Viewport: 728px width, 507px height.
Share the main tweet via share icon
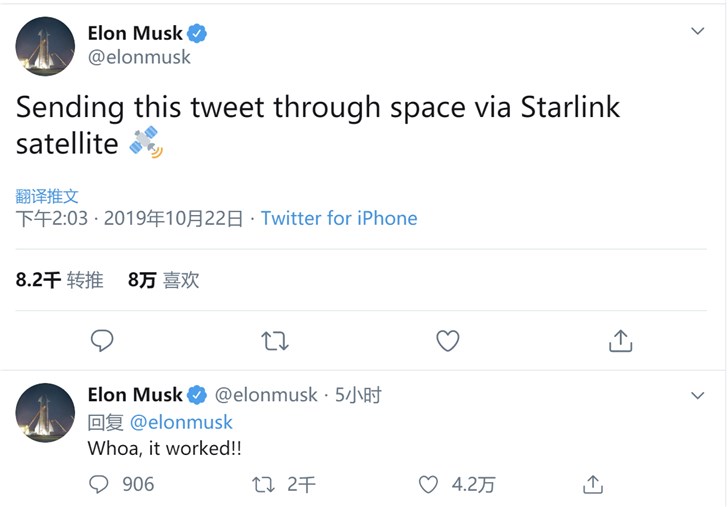(620, 341)
